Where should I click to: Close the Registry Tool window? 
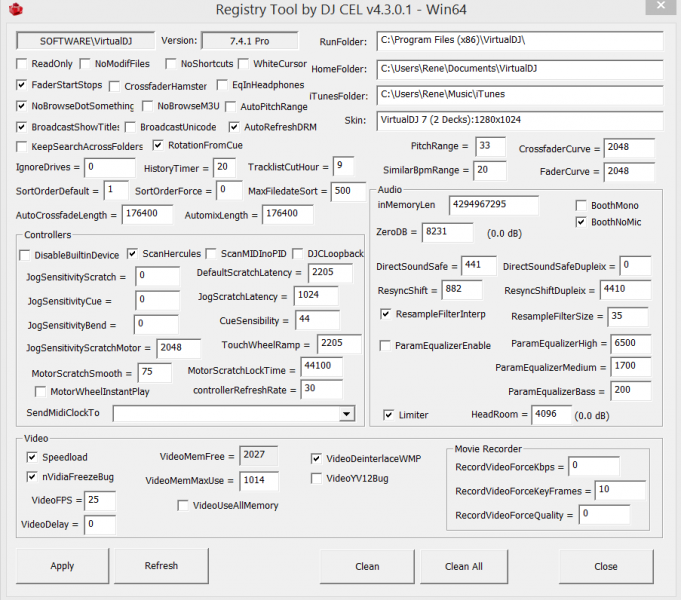pyautogui.click(x=661, y=6)
